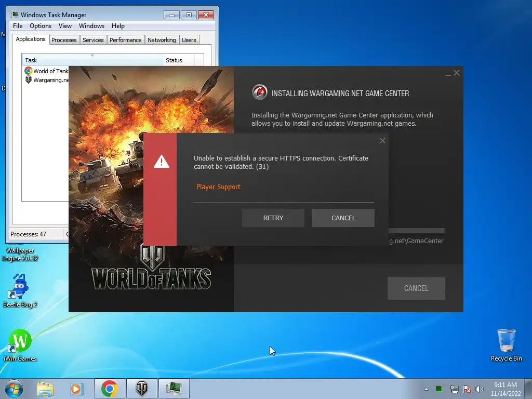532x399 pixels.
Task: Switch to the Performance tab
Action: [x=126, y=40]
